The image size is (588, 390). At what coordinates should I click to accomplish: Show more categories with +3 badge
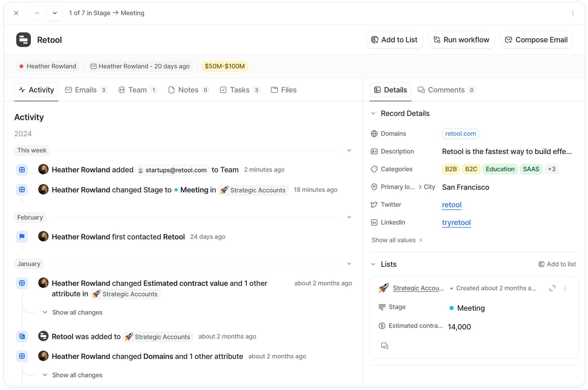(551, 169)
